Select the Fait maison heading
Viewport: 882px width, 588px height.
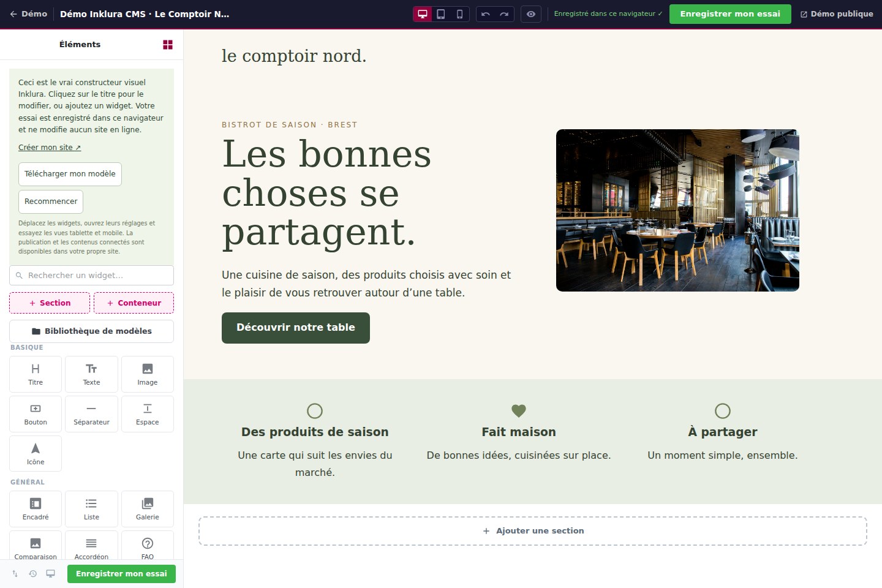coord(519,432)
